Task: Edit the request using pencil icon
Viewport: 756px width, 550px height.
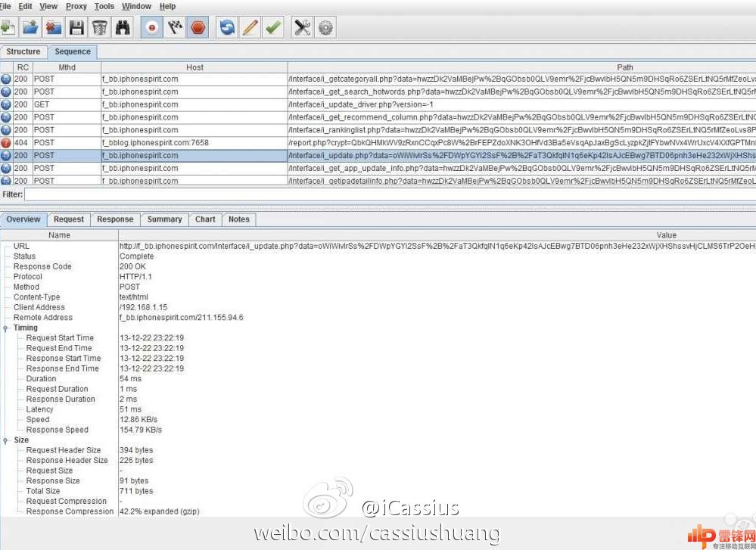Action: (250, 28)
